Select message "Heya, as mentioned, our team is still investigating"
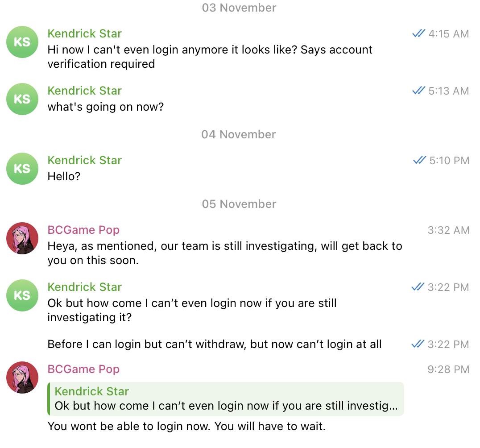The image size is (480, 448). click(225, 253)
